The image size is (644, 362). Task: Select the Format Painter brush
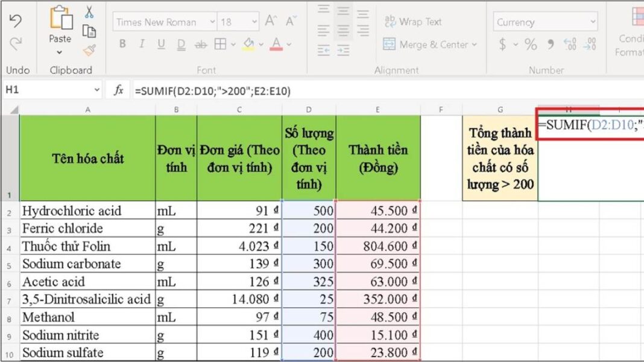[x=89, y=50]
